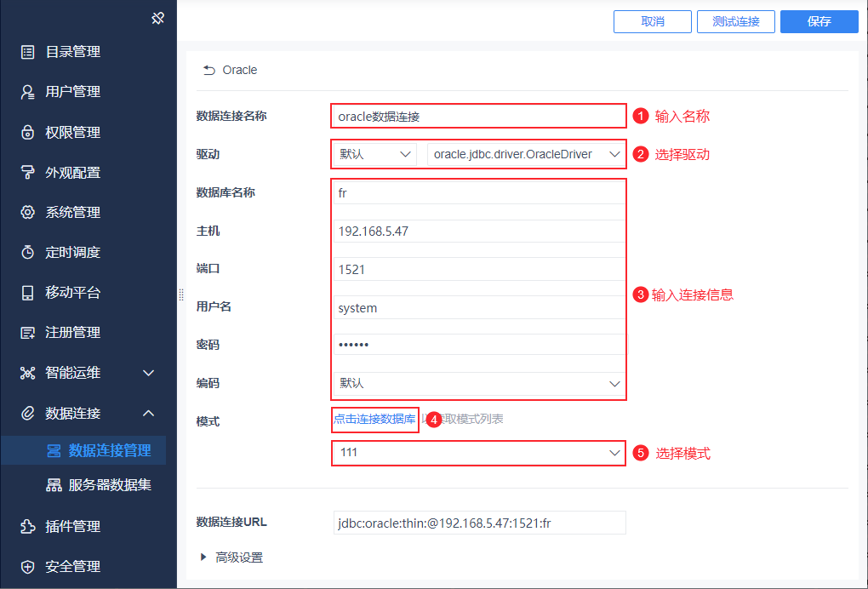Click the 智能运维 network icon
Image resolution: width=868 pixels, height=589 pixels.
pyautogui.click(x=27, y=373)
